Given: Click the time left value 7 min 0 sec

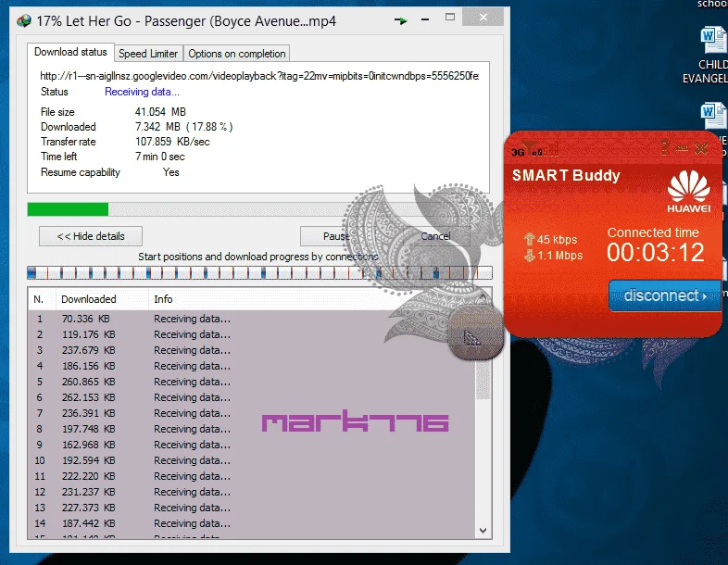Looking at the screenshot, I should click(159, 157).
